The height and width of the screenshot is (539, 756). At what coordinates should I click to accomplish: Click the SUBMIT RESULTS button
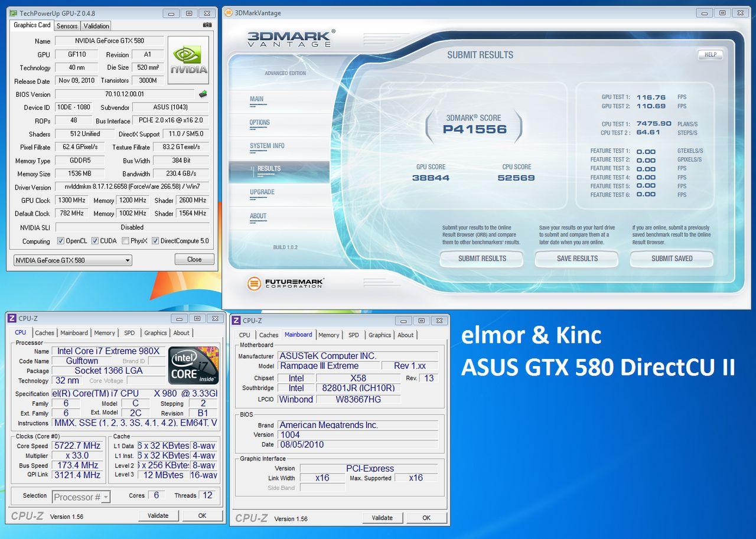(482, 259)
